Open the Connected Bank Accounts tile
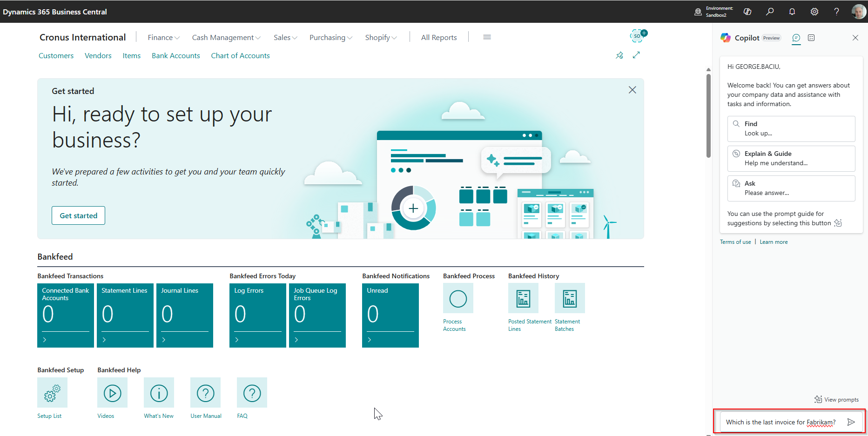Viewport: 868px width, 436px height. pyautogui.click(x=66, y=315)
